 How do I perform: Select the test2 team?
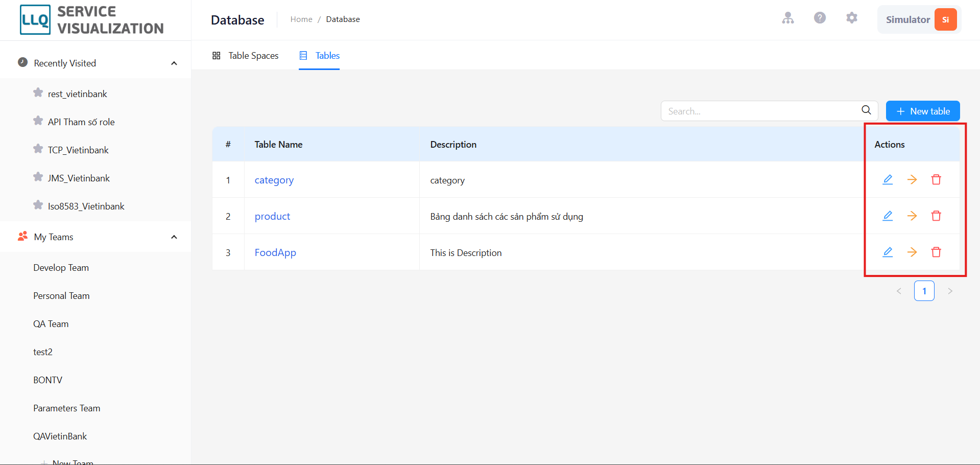click(43, 352)
